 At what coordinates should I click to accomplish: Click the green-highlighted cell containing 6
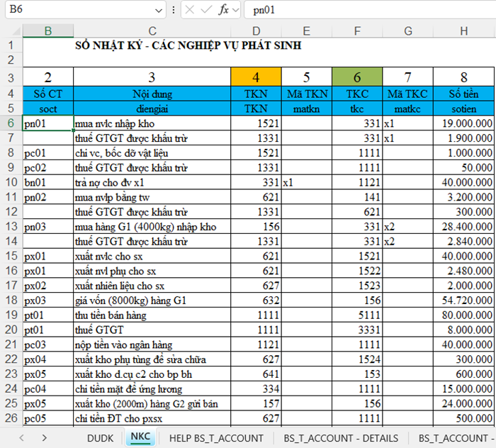[357, 77]
